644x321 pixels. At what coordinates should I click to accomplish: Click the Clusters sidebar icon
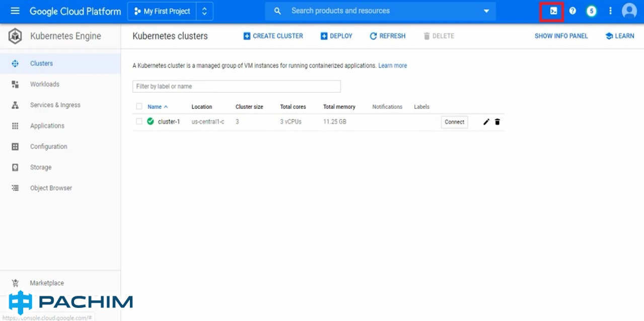(15, 63)
